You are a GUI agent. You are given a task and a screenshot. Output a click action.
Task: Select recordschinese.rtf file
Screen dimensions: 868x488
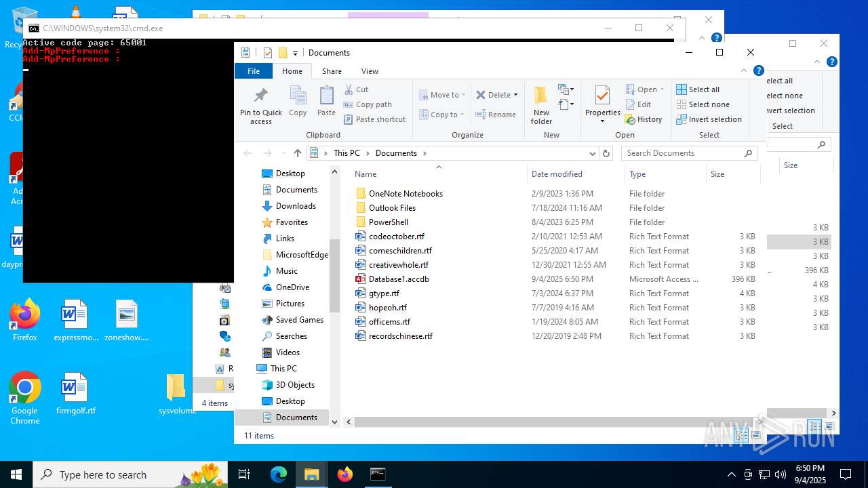coord(400,336)
